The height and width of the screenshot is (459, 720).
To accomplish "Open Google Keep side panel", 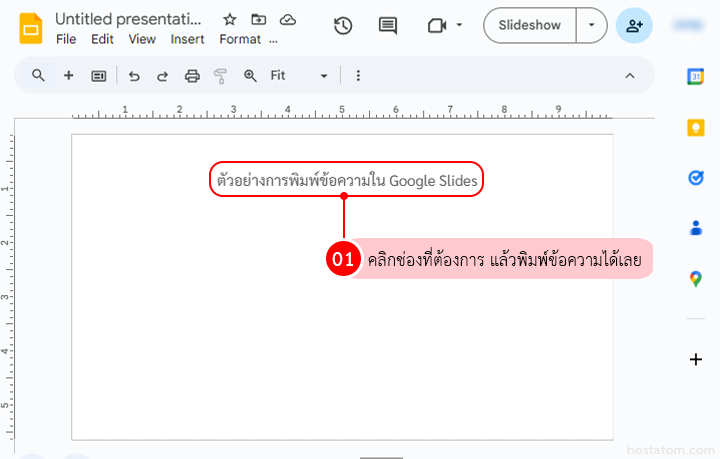I will pyautogui.click(x=696, y=127).
